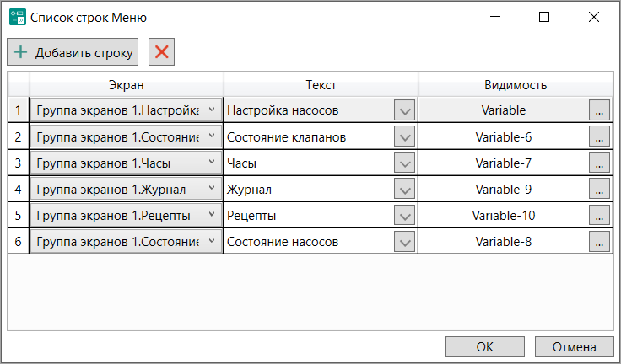The width and height of the screenshot is (621, 364).
Task: Confirm with the OK button
Action: (x=484, y=347)
